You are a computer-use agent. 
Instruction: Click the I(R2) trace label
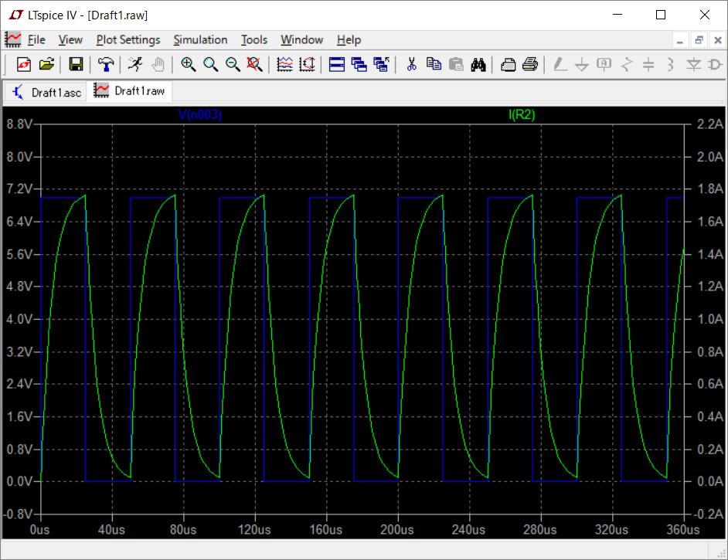[x=522, y=114]
